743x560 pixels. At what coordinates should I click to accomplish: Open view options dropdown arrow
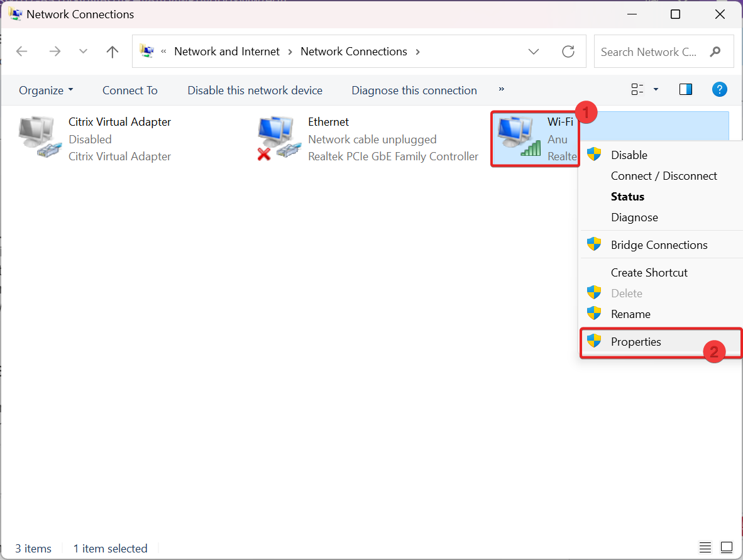tap(656, 89)
